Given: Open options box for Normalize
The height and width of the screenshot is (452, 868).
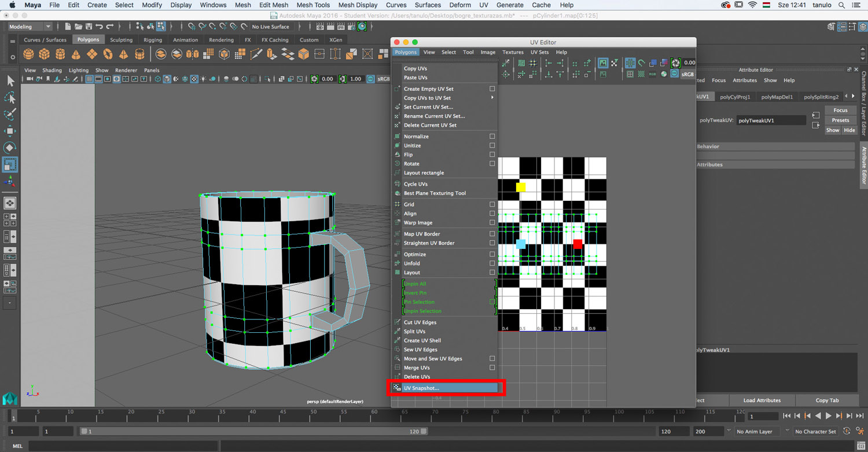Looking at the screenshot, I should pyautogui.click(x=492, y=137).
